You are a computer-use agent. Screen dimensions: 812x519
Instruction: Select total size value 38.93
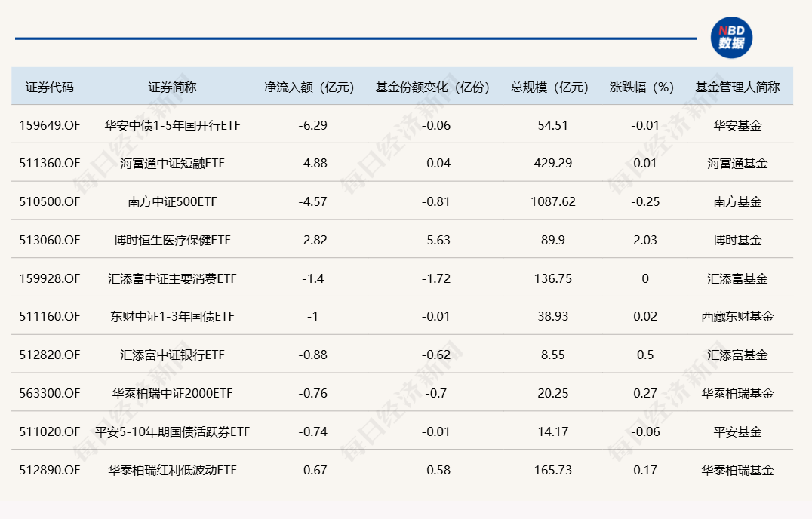pos(553,316)
